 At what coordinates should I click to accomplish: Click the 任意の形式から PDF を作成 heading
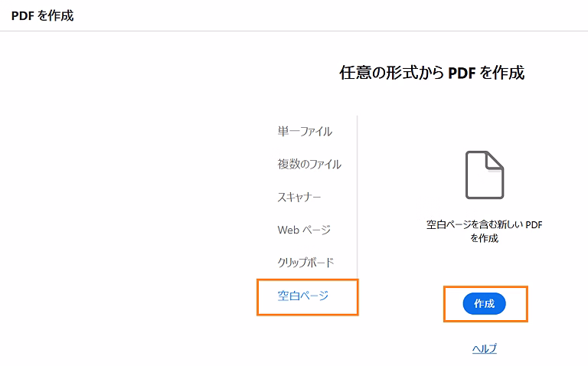pyautogui.click(x=431, y=74)
